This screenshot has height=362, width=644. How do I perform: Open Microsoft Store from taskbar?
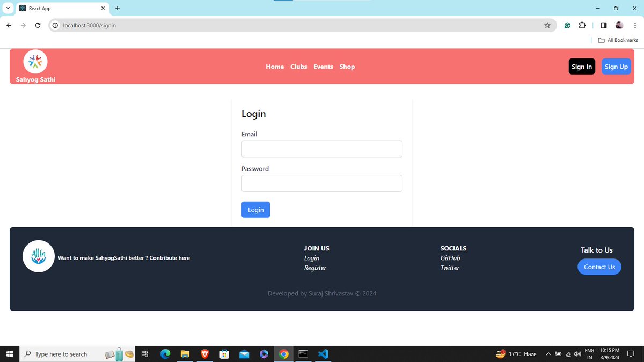coord(224,354)
